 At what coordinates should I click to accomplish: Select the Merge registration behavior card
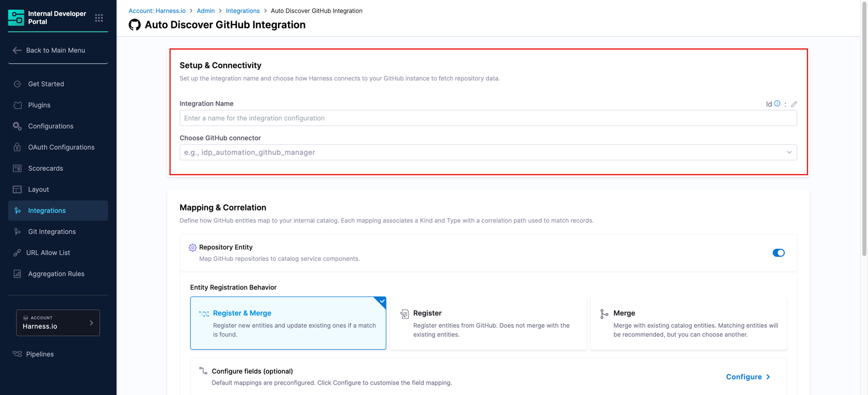[688, 323]
